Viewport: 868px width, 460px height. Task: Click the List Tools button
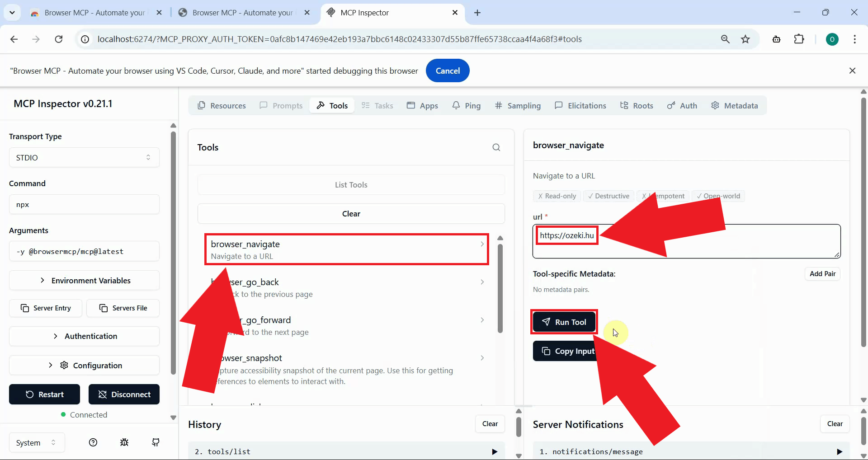(351, 184)
